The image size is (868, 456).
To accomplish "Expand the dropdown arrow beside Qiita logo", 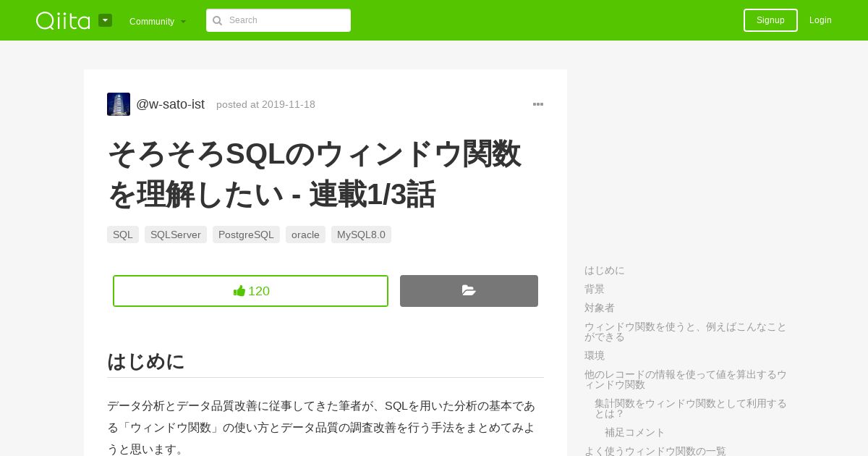I will 106,20.
